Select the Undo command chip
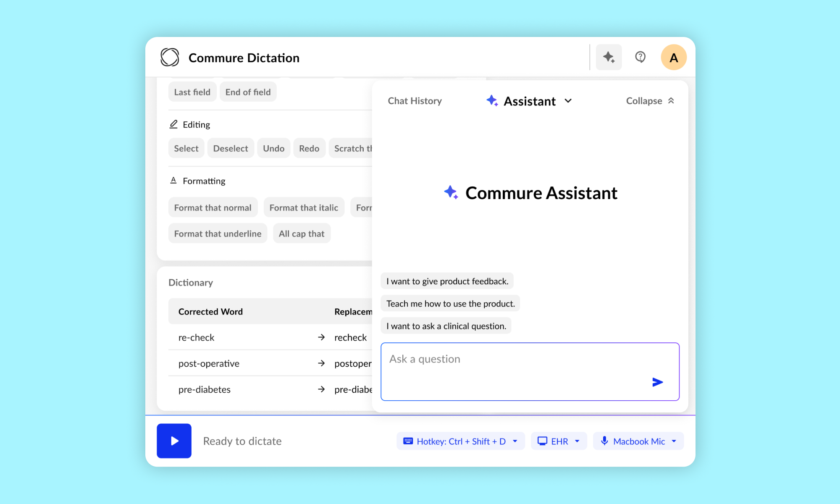Screen dimensions: 840x504 pos(273,148)
